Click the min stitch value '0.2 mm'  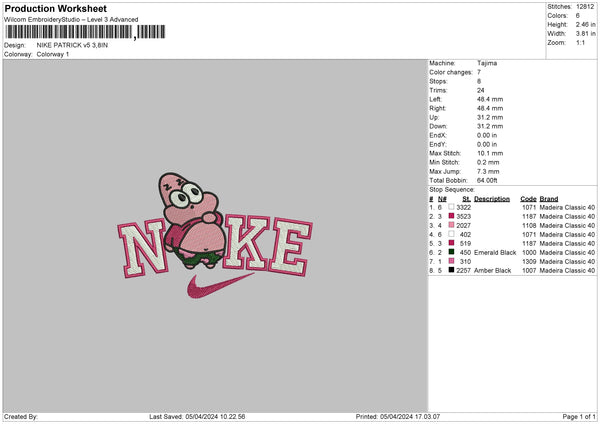pyautogui.click(x=488, y=162)
